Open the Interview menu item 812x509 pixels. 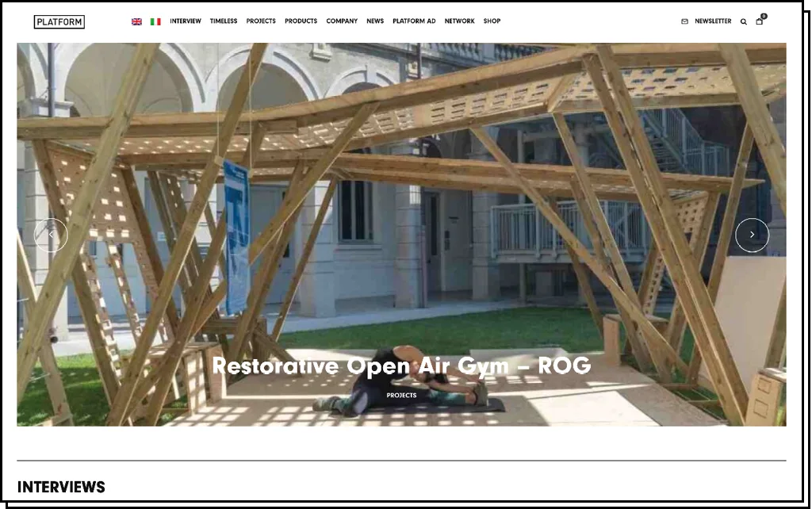pyautogui.click(x=186, y=21)
